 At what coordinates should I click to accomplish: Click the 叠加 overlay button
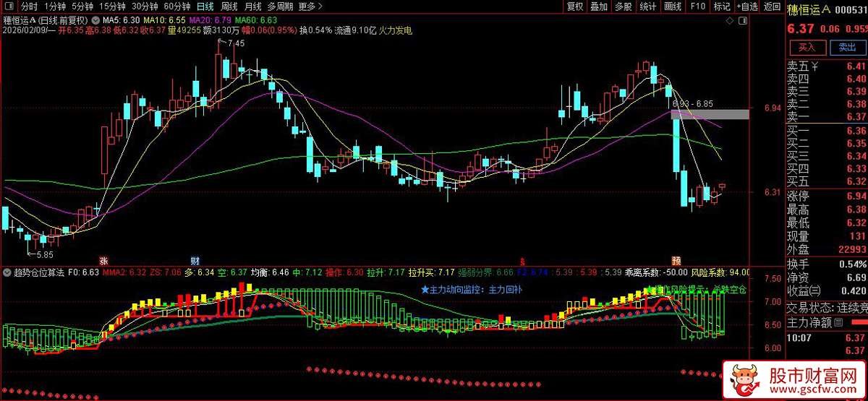tap(599, 7)
